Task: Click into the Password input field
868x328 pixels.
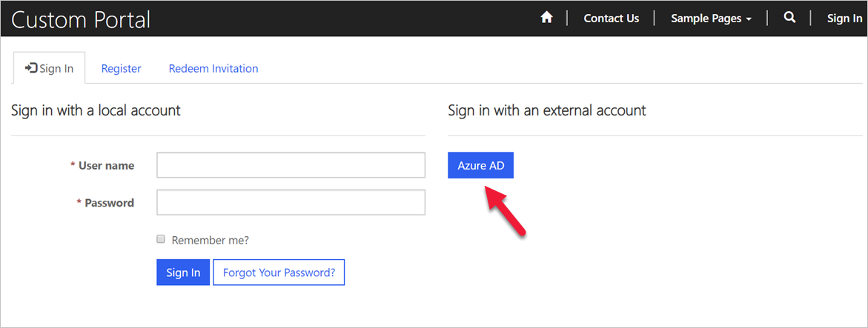Action: [x=291, y=202]
